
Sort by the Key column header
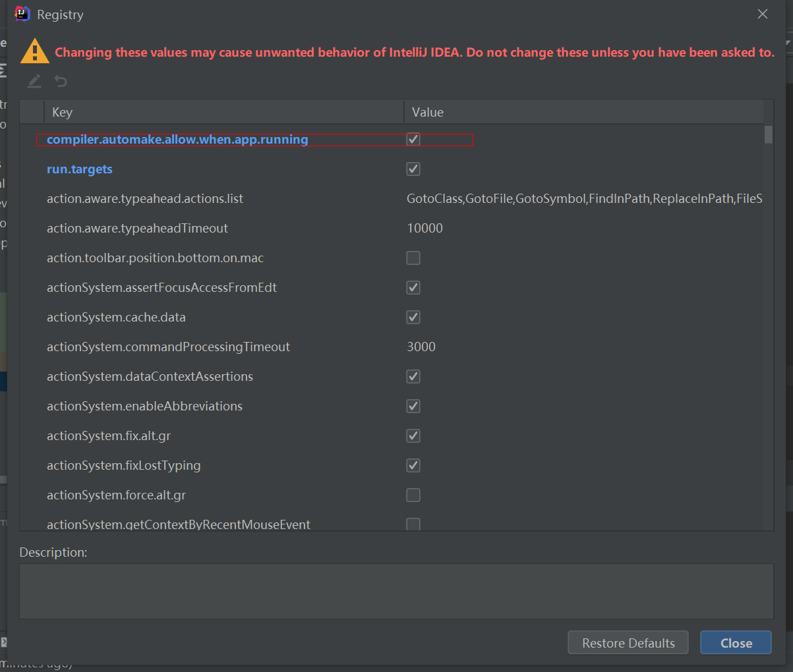point(224,112)
